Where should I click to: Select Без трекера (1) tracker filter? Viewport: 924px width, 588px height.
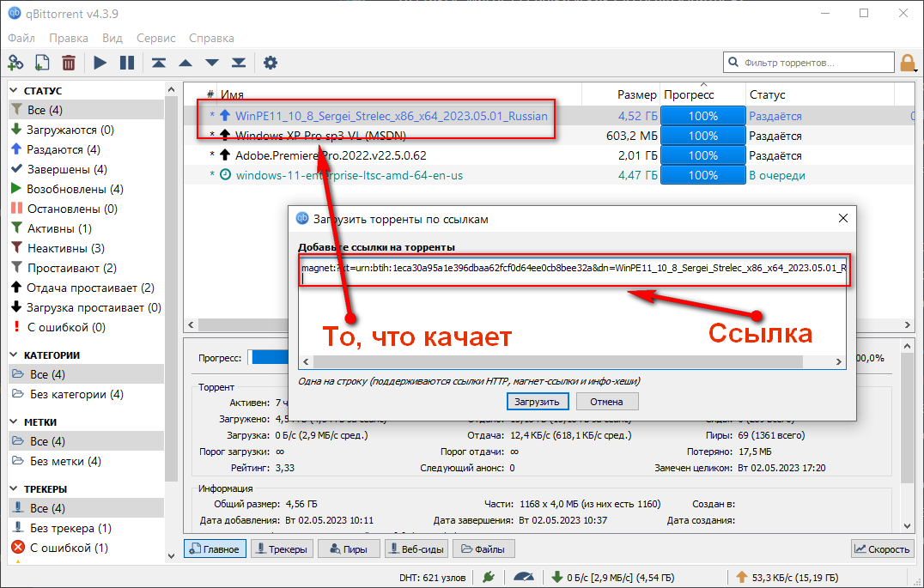[86, 528]
